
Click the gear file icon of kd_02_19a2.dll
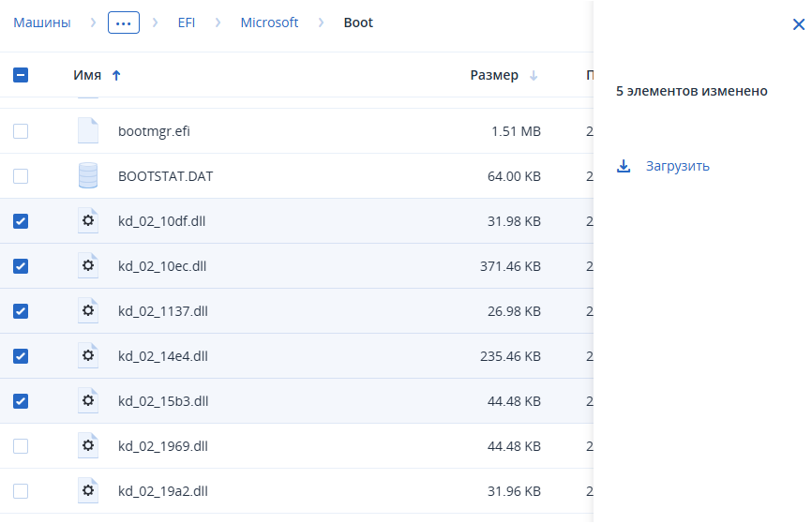(x=88, y=490)
